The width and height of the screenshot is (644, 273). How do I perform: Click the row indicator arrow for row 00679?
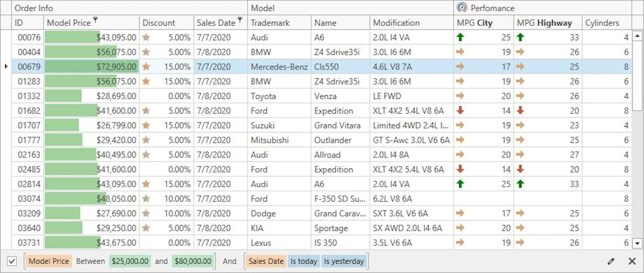[x=6, y=66]
